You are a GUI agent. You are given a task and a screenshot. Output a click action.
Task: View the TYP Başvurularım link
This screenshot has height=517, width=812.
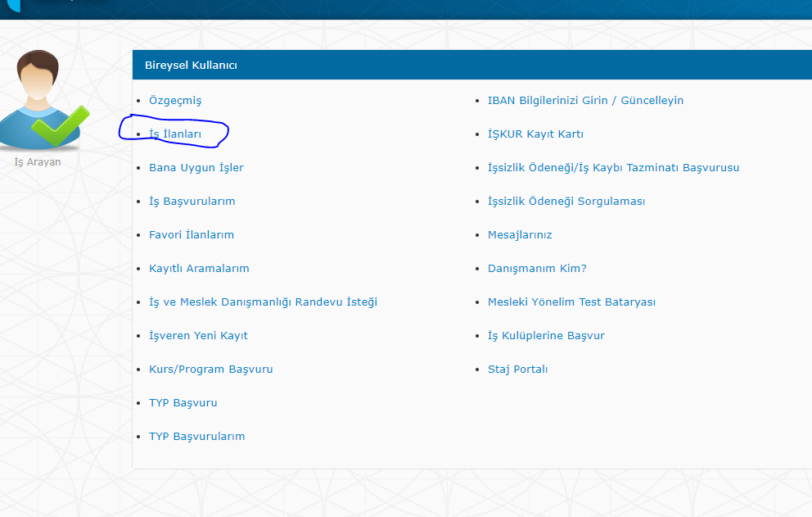(196, 437)
